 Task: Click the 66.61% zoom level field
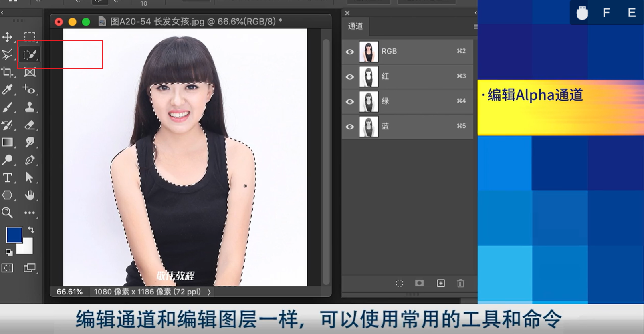pos(70,292)
